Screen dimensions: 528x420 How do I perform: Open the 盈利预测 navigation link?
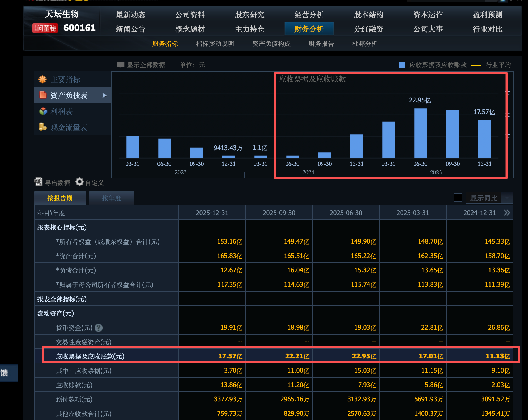pos(487,15)
